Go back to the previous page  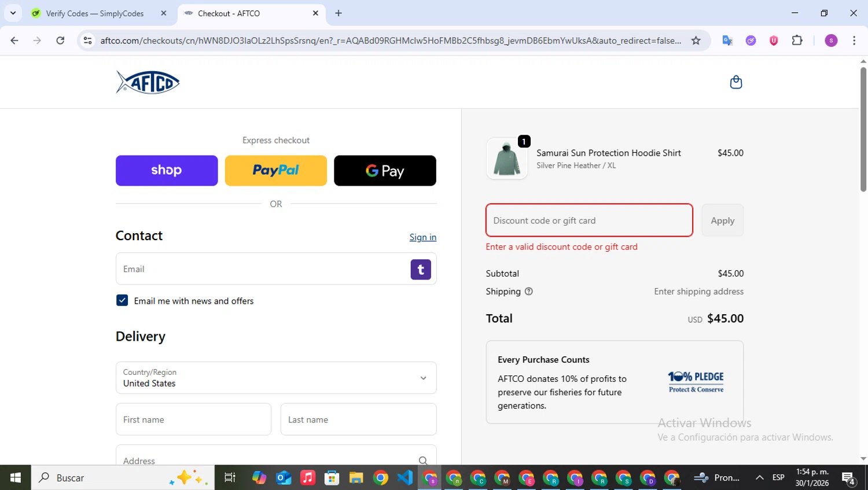point(14,40)
